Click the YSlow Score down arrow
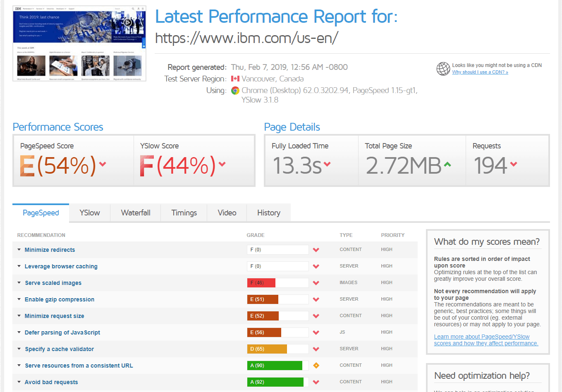This screenshot has width=562, height=392. pyautogui.click(x=222, y=164)
